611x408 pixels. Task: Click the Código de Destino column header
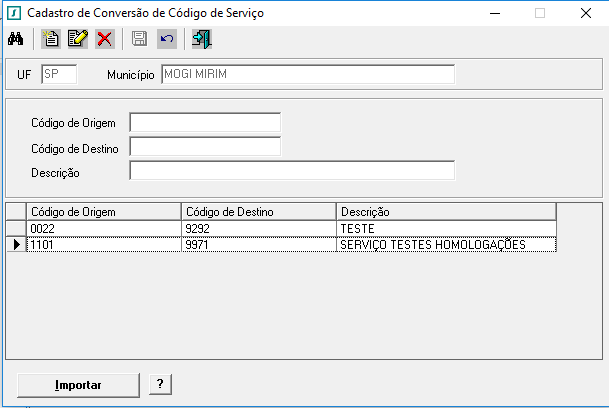tap(259, 212)
